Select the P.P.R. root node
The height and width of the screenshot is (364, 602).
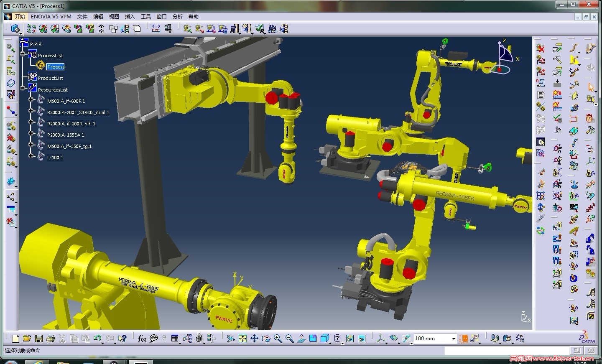tap(36, 44)
